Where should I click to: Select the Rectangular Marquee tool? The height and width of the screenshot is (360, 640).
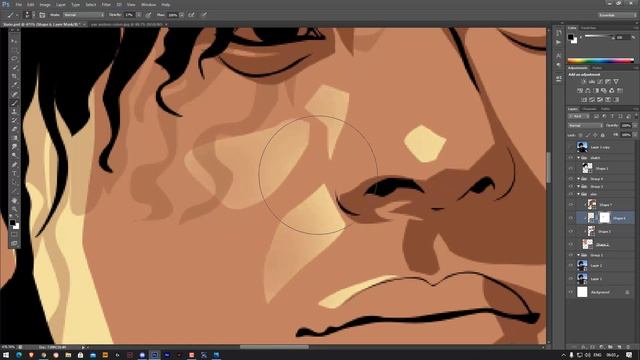(x=14, y=50)
